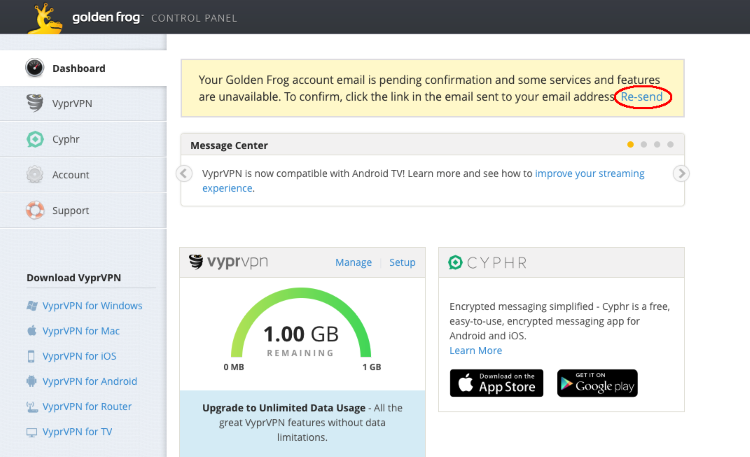Open the VyprVPN sidebar section
This screenshot has height=457, width=750.
(x=83, y=103)
